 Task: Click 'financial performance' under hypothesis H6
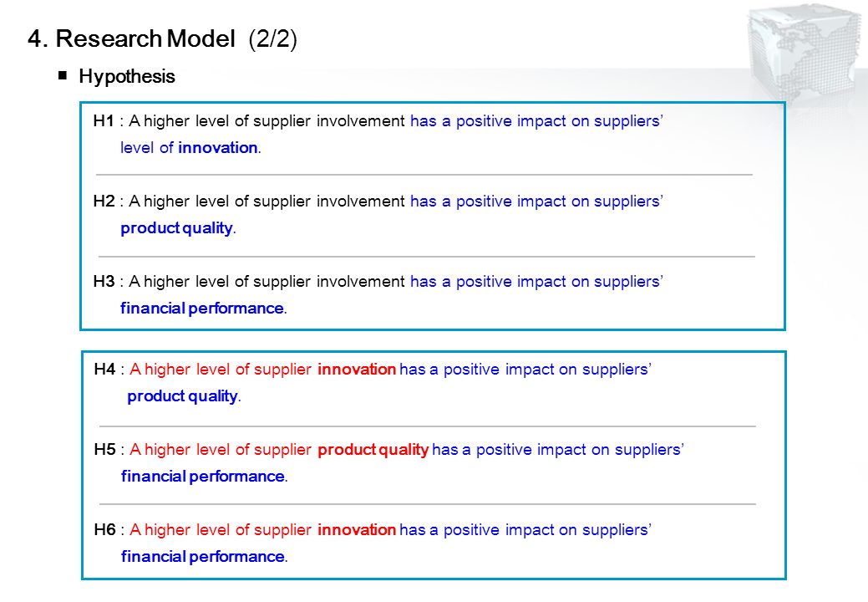click(x=203, y=557)
